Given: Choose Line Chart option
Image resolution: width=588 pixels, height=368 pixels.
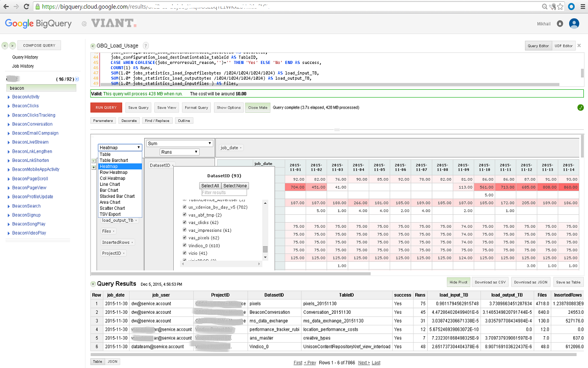Looking at the screenshot, I should coord(120,184).
